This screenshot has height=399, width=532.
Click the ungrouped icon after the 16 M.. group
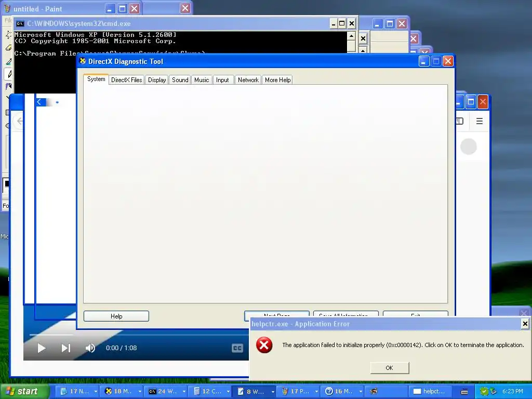click(x=374, y=391)
